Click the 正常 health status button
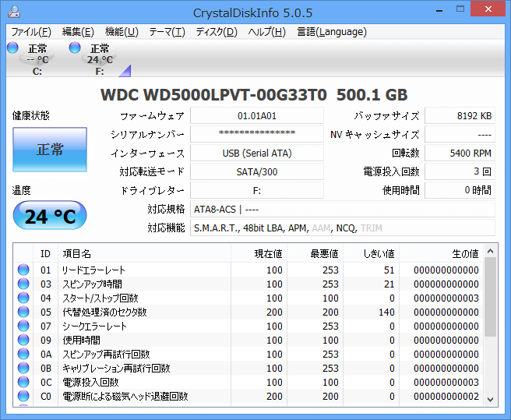The image size is (511, 420). point(50,150)
